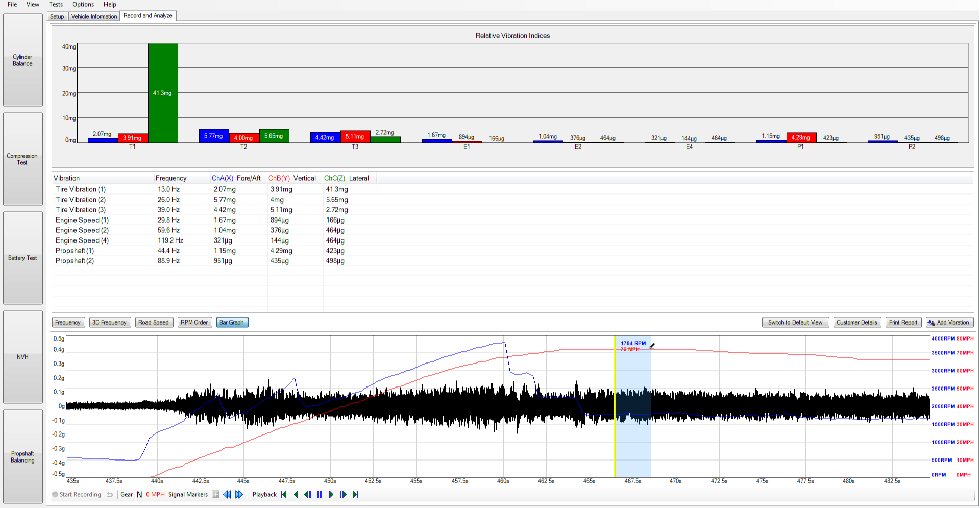
Task: Jump to next signal marker
Action: pyautogui.click(x=239, y=494)
